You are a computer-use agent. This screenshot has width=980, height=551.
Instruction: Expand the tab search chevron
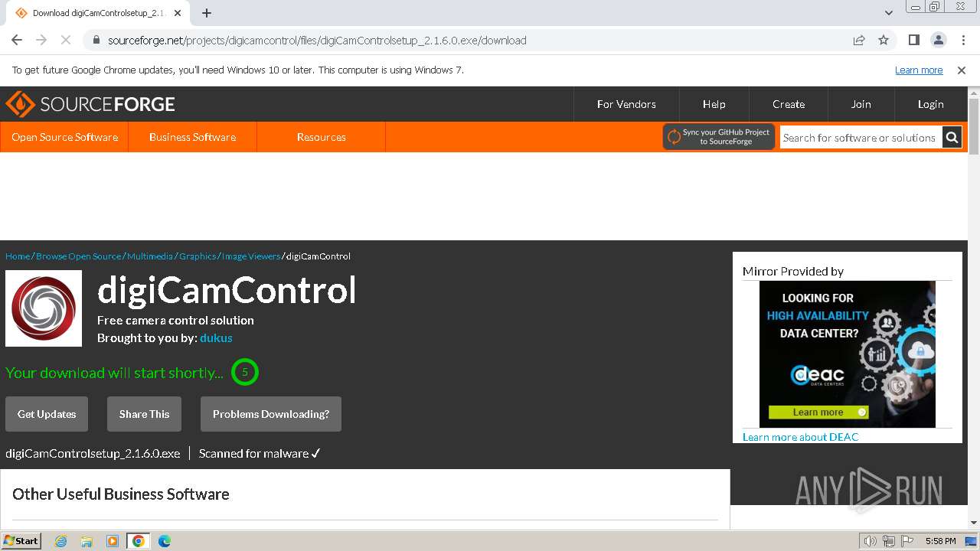pos(889,13)
